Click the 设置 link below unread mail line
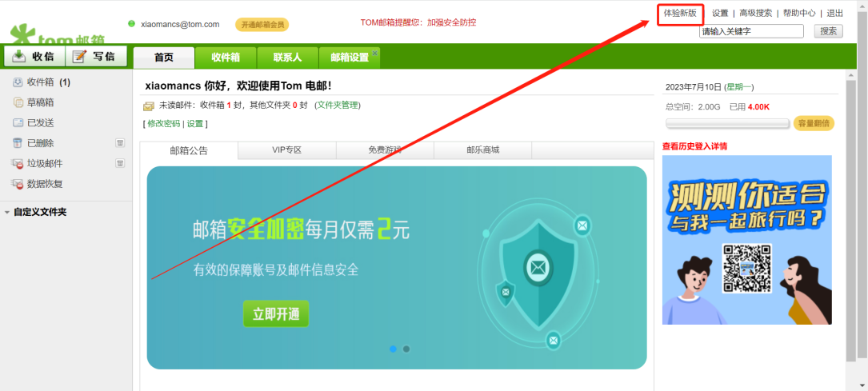This screenshot has height=391, width=868. [x=195, y=124]
